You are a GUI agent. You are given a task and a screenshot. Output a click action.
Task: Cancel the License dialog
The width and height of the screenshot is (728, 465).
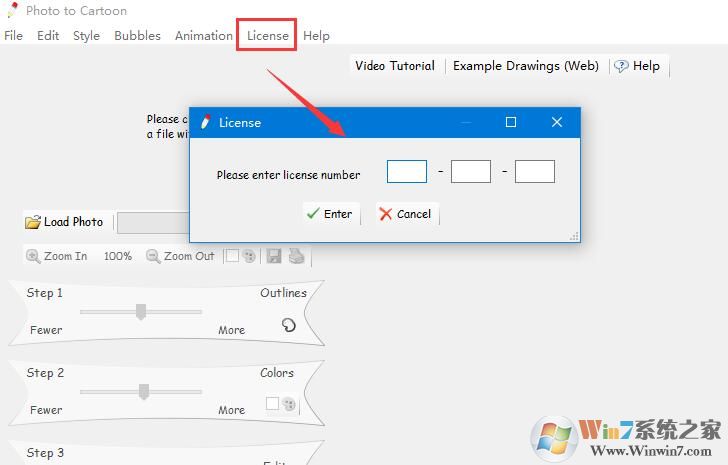pos(406,214)
